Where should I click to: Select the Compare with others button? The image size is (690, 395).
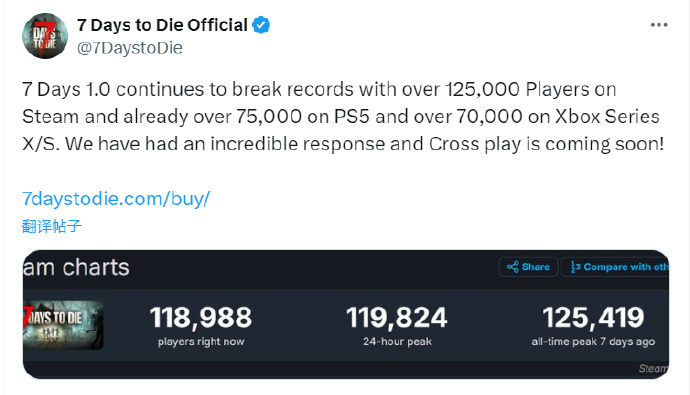(x=615, y=267)
